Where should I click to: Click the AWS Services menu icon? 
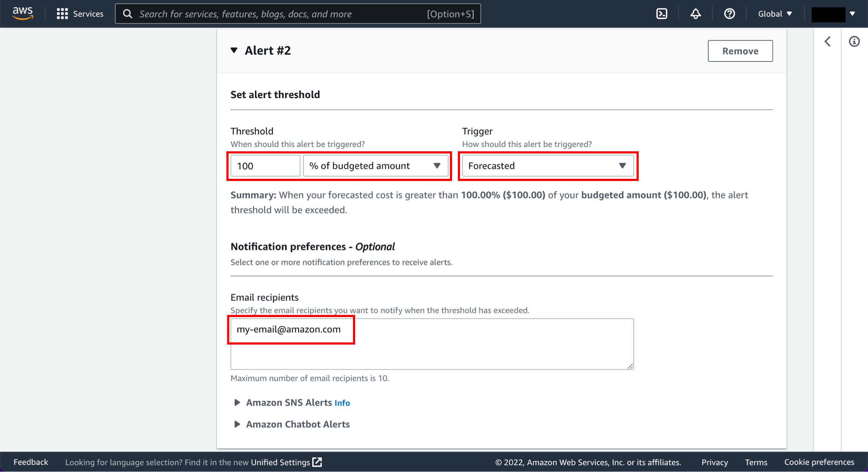point(61,13)
